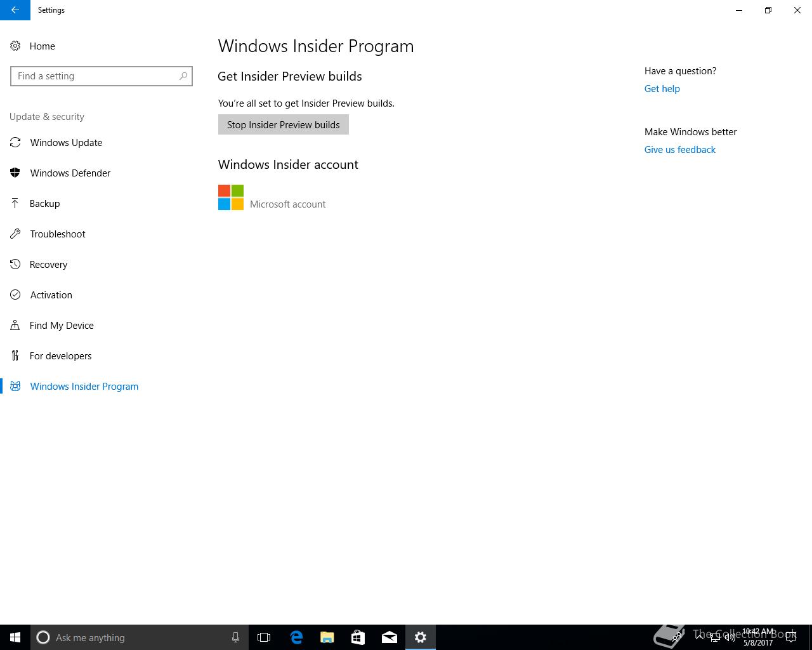Image resolution: width=812 pixels, height=650 pixels.
Task: Click the Find My Device person-pin icon
Action: click(15, 326)
